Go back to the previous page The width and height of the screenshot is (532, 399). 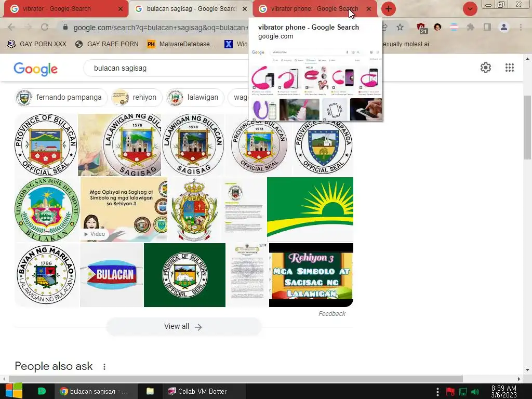(x=11, y=27)
